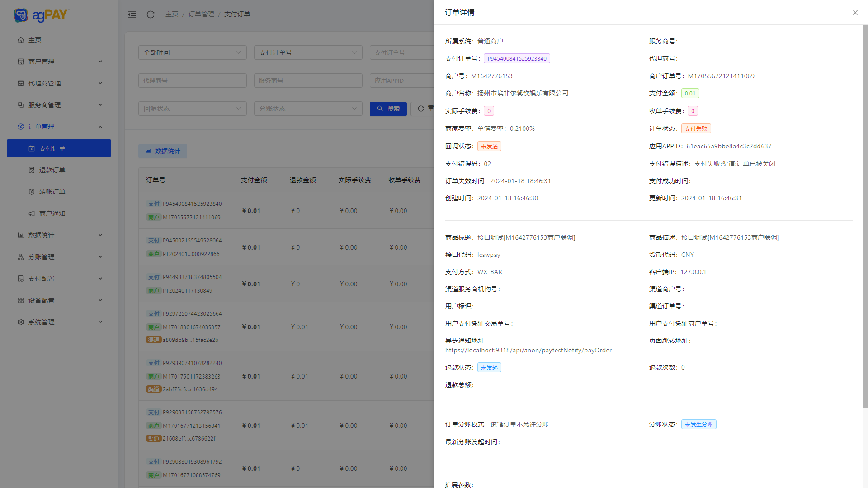
Task: Open the home page from sidebar
Action: click(x=35, y=40)
